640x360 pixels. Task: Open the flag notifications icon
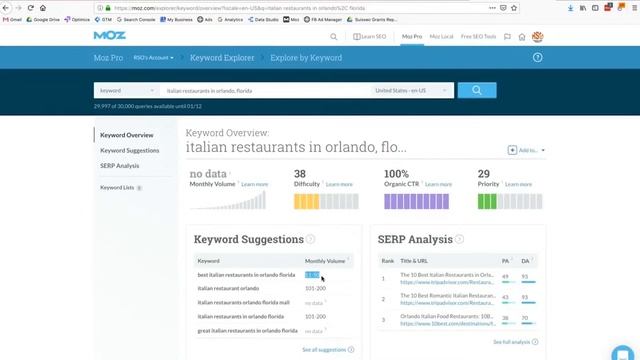(507, 37)
